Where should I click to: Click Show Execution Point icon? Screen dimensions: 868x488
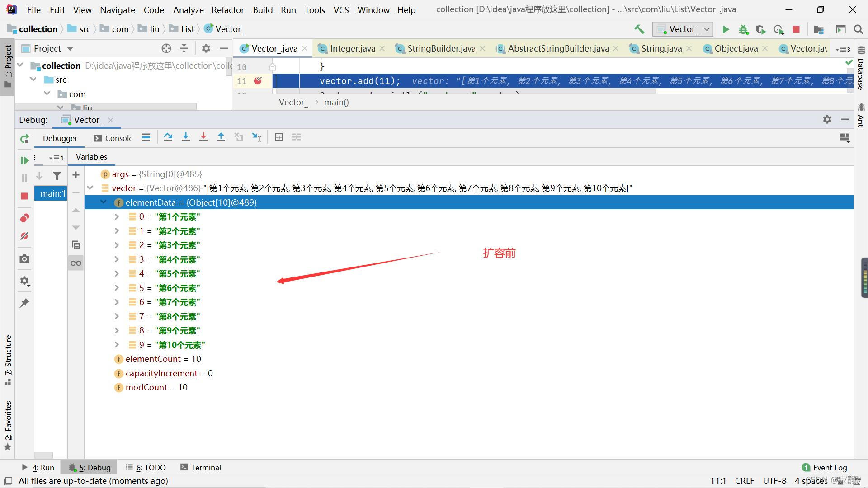click(x=146, y=137)
